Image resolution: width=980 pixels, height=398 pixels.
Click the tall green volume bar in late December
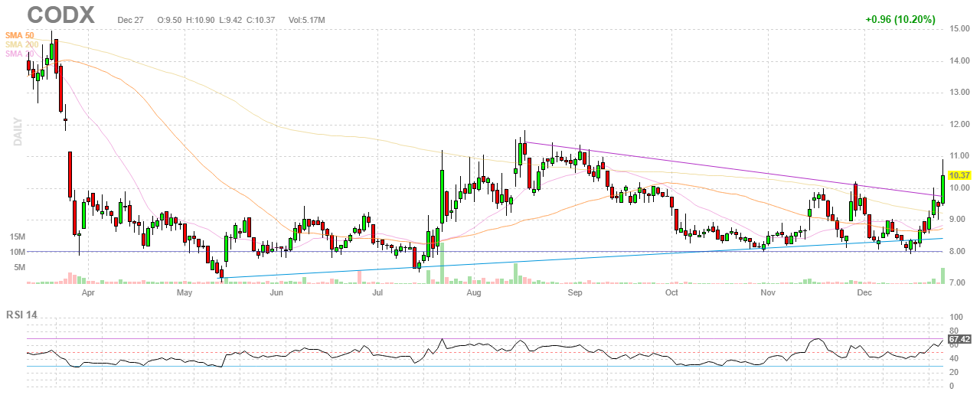coord(942,276)
